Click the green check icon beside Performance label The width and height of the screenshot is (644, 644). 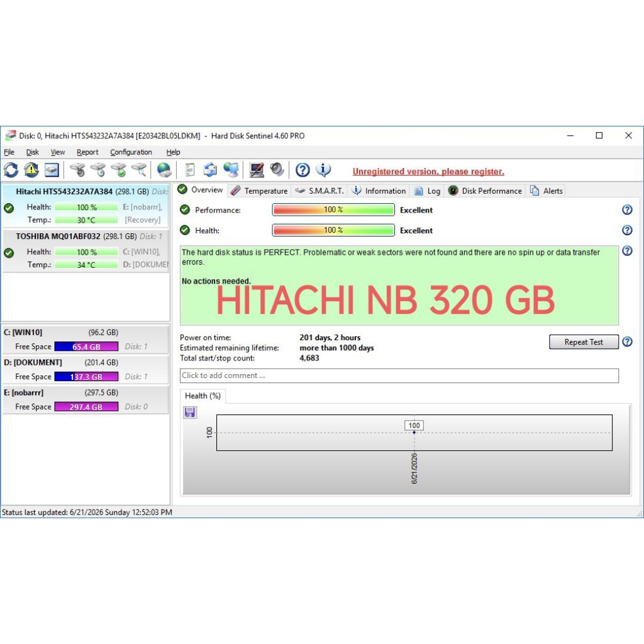click(185, 210)
